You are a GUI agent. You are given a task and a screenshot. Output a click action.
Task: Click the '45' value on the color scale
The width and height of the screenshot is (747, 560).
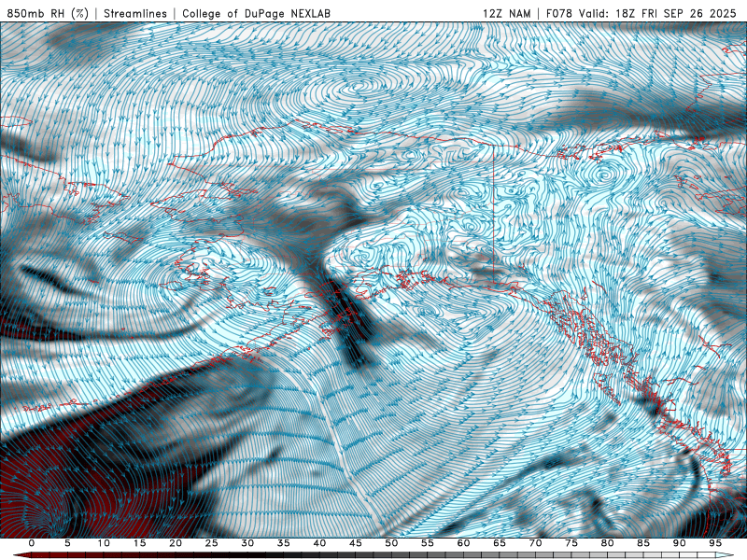pos(356,543)
